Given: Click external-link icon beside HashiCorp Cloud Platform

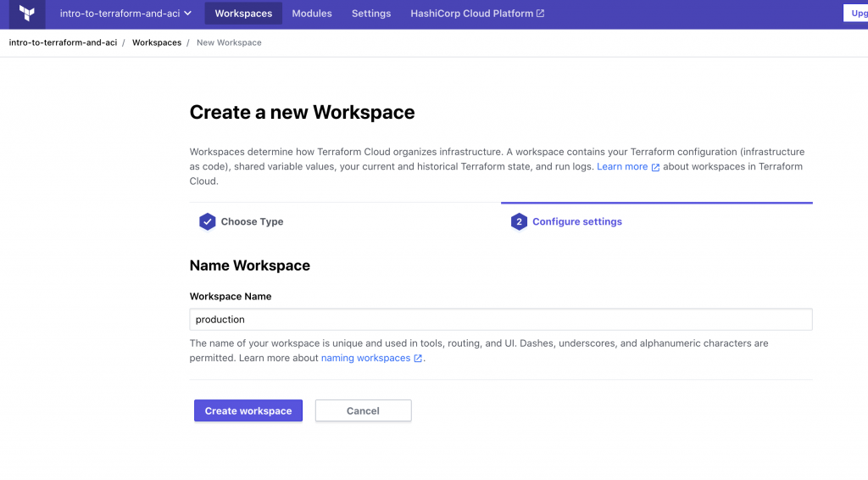Looking at the screenshot, I should click(541, 14).
